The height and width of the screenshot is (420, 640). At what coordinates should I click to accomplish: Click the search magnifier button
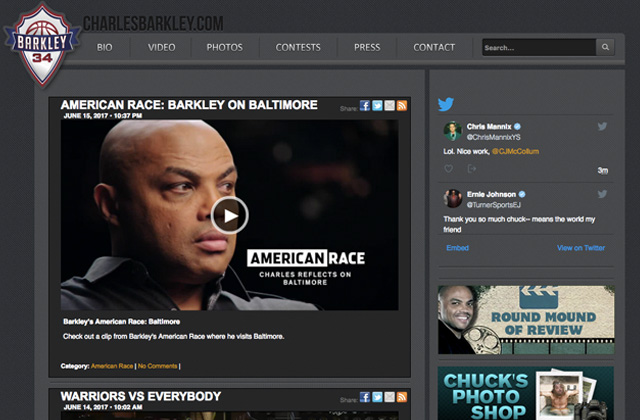(605, 47)
